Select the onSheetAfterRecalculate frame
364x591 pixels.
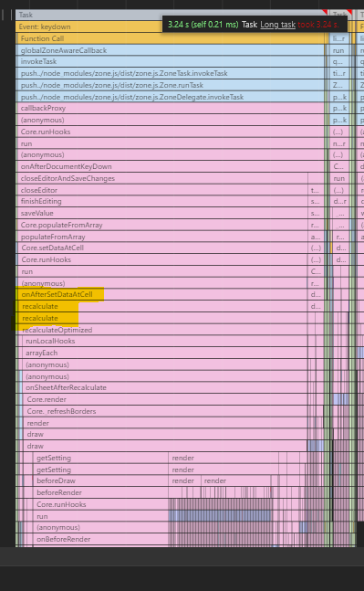(x=165, y=388)
